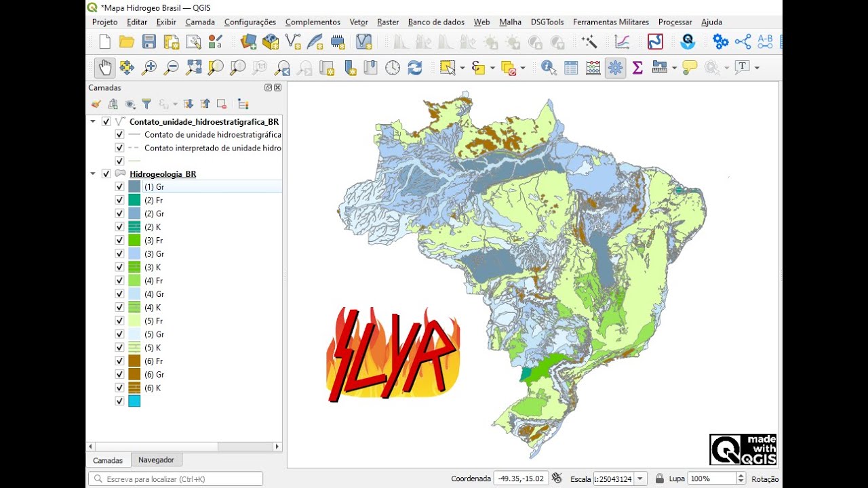Open the Attribute Table icon

pos(571,68)
